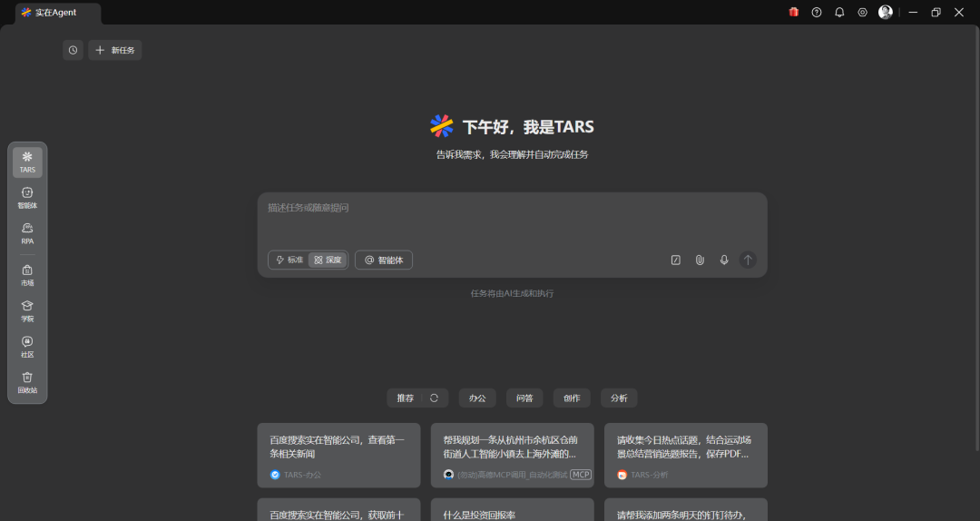Screen dimensions: 980x521
Task: Click the MCP tag on the route card
Action: coord(581,475)
